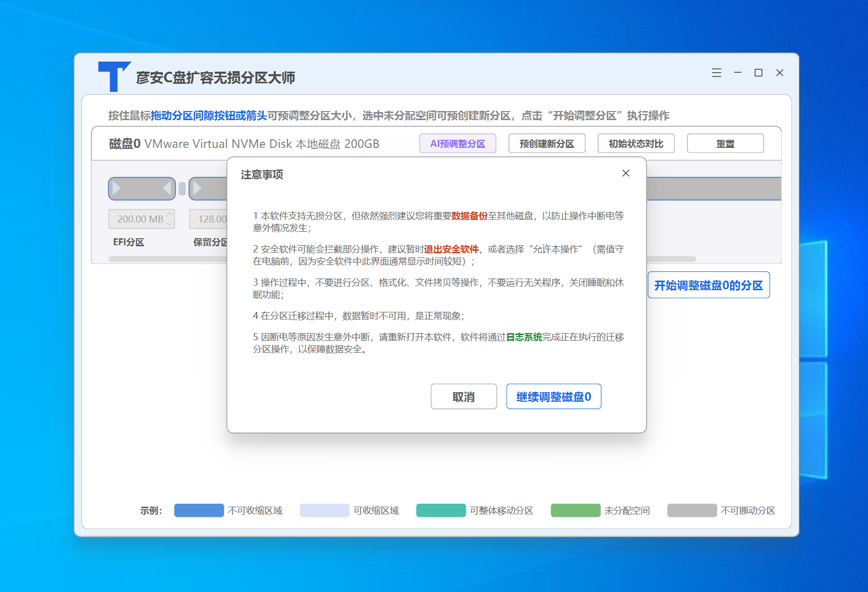Minimize the partition master window
Screen dimensions: 868x592
click(737, 73)
